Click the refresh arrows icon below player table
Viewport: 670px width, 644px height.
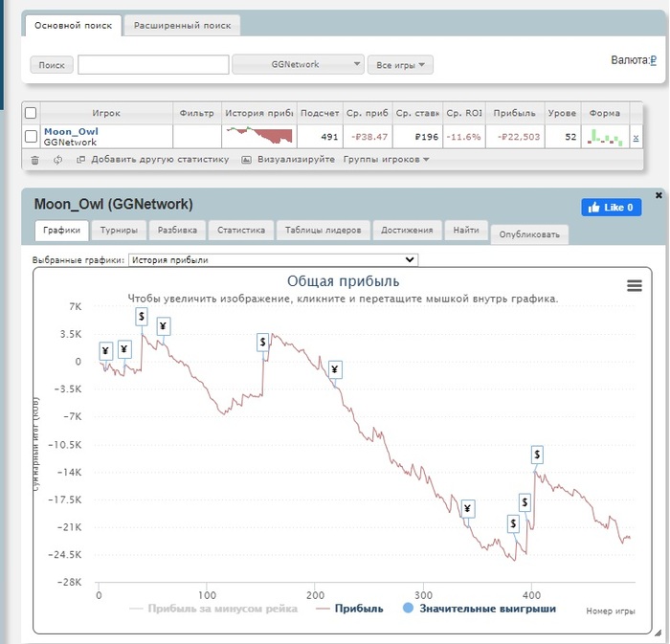[x=57, y=160]
